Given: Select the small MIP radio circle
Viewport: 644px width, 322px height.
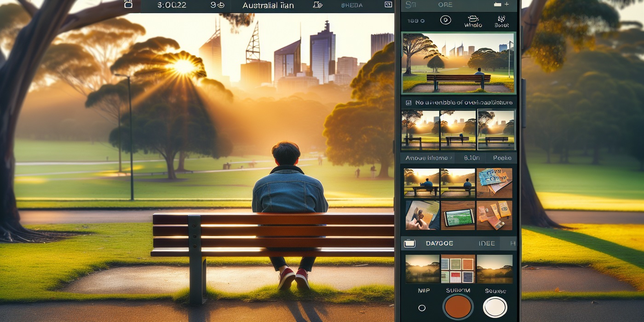Looking at the screenshot, I should point(422,308).
